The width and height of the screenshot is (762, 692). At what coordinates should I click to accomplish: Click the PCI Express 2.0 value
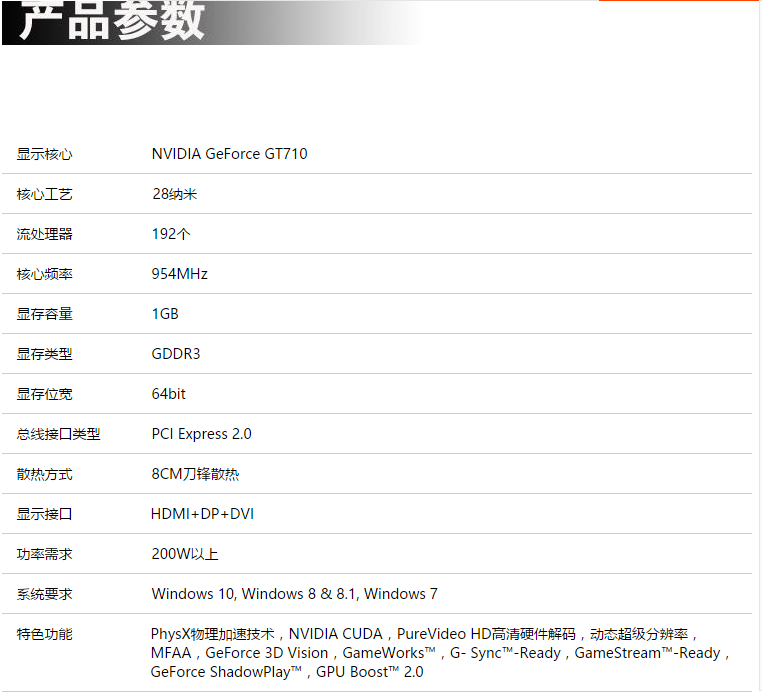click(x=201, y=434)
